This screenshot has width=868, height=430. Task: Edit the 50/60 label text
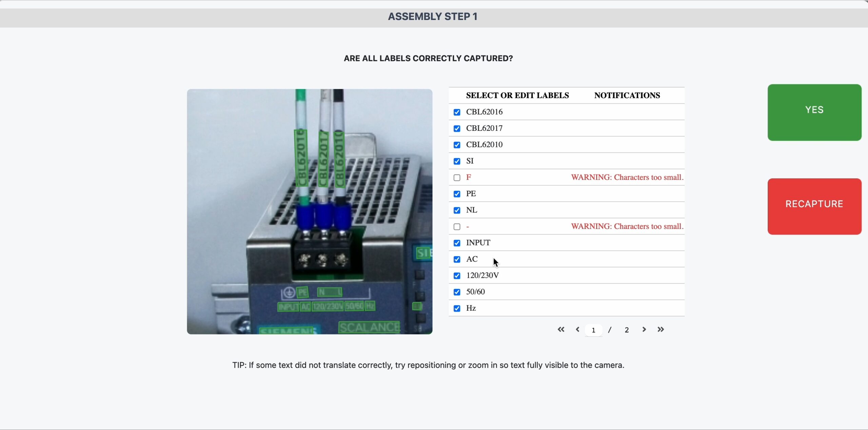click(x=475, y=292)
